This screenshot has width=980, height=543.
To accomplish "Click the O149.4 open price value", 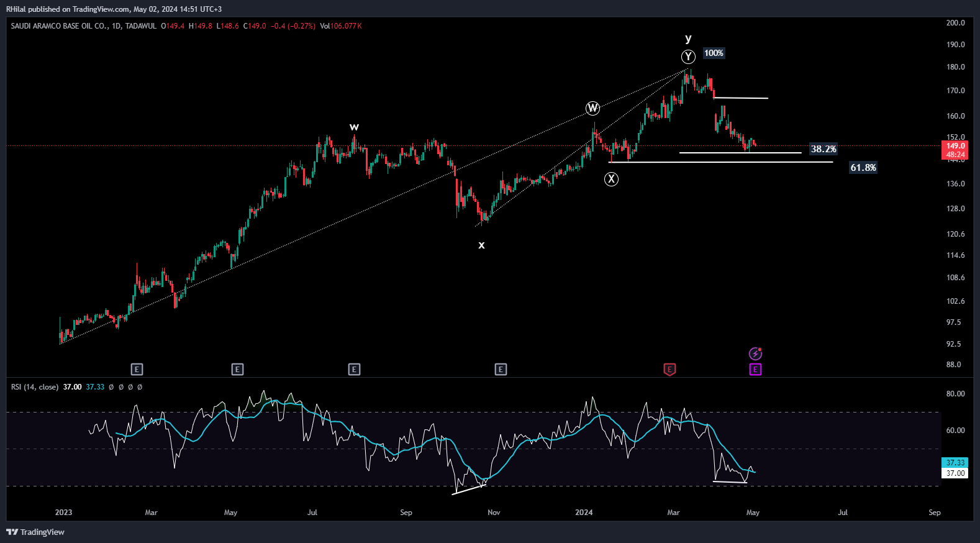I will (173, 26).
